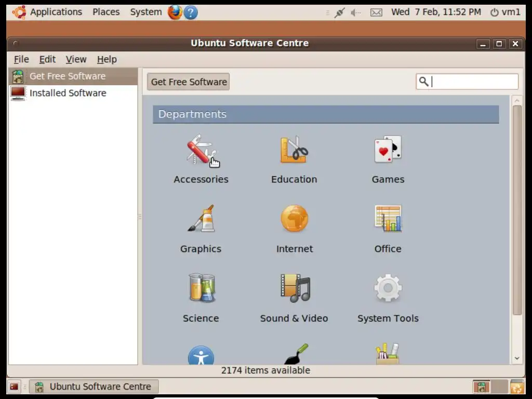Viewport: 532px width, 399px height.
Task: Click the Ubuntu logo on Applications menu
Action: 19,12
